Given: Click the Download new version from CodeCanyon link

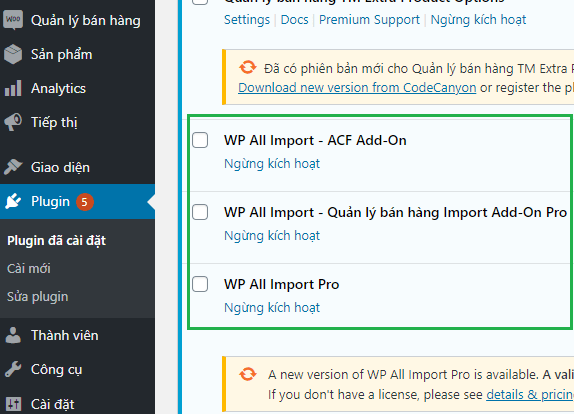Looking at the screenshot, I should 357,88.
